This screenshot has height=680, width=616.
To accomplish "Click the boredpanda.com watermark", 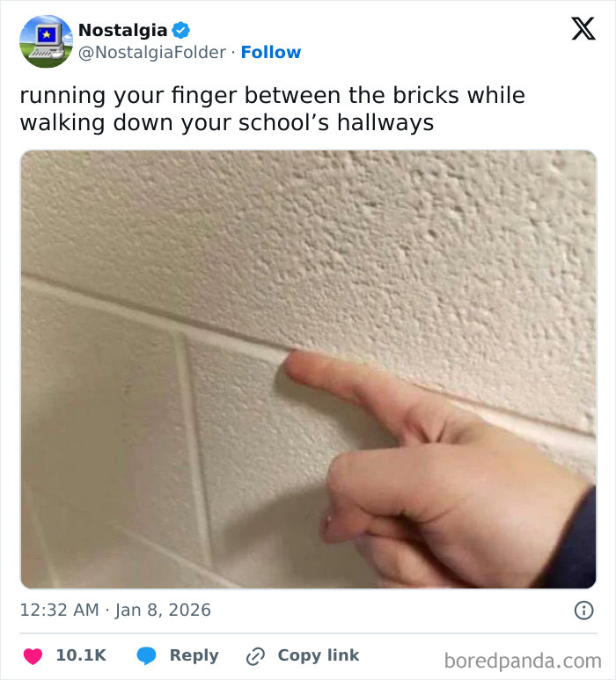I will pos(523,661).
